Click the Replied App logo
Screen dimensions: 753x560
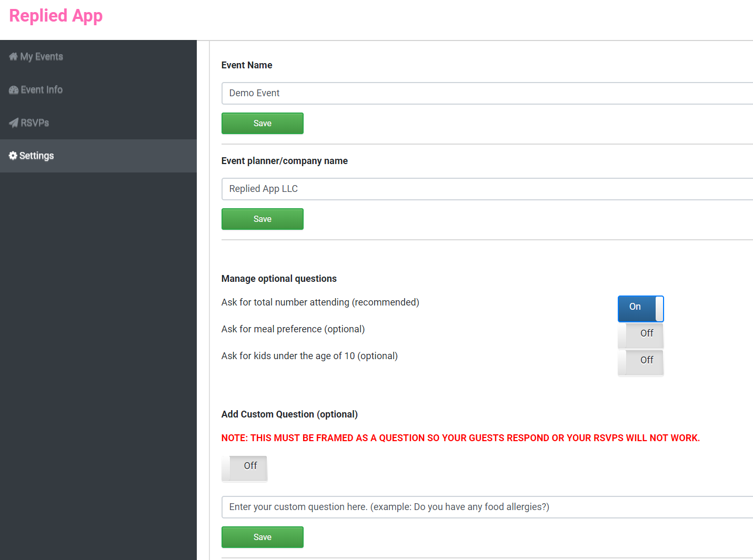pos(55,16)
